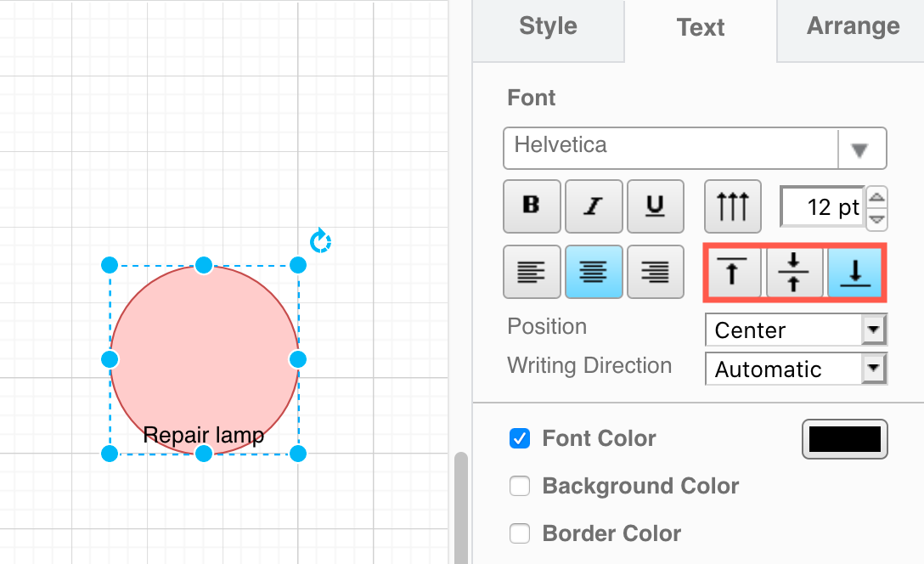Select left horizontal text alignment

[x=532, y=272]
